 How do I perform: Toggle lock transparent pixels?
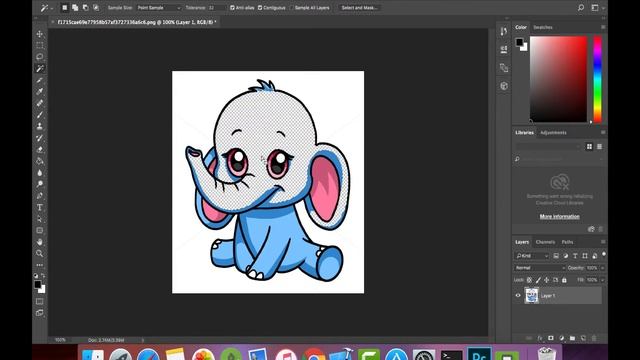(x=529, y=280)
